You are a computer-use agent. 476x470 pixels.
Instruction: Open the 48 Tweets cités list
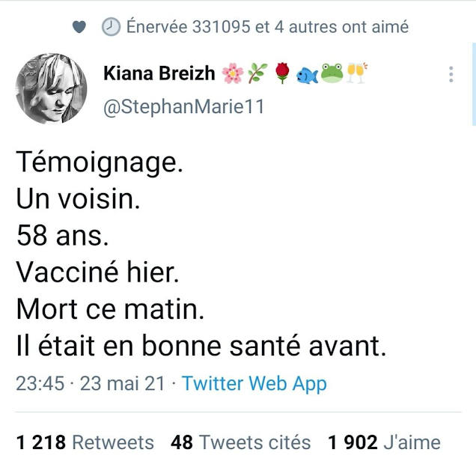240,442
